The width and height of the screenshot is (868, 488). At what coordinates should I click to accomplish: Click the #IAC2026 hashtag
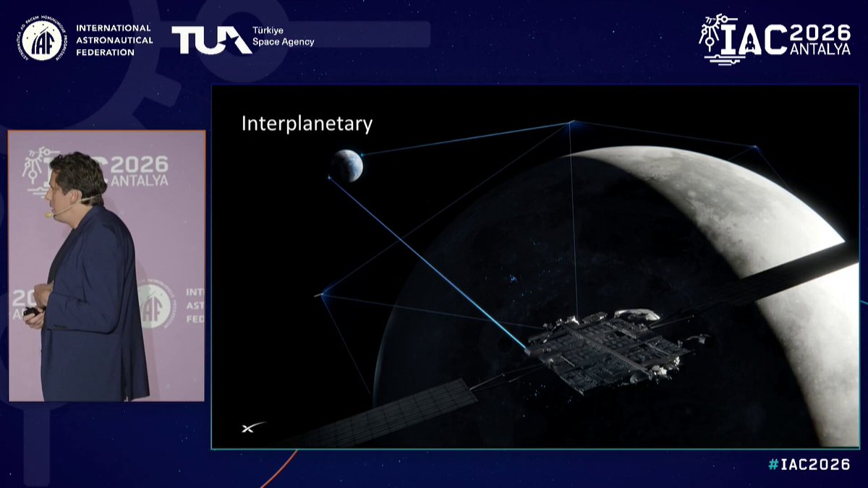pos(809,464)
